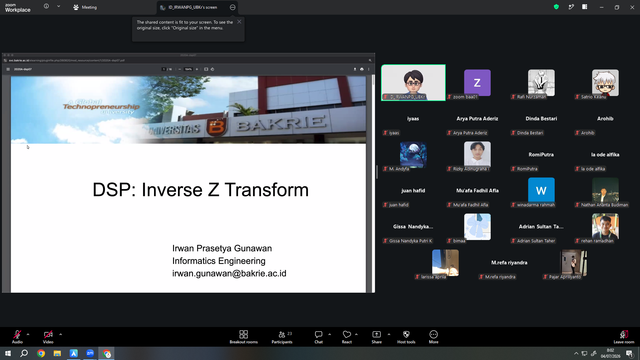Open Windows search from taskbar
The image size is (640, 360).
coord(24,353)
